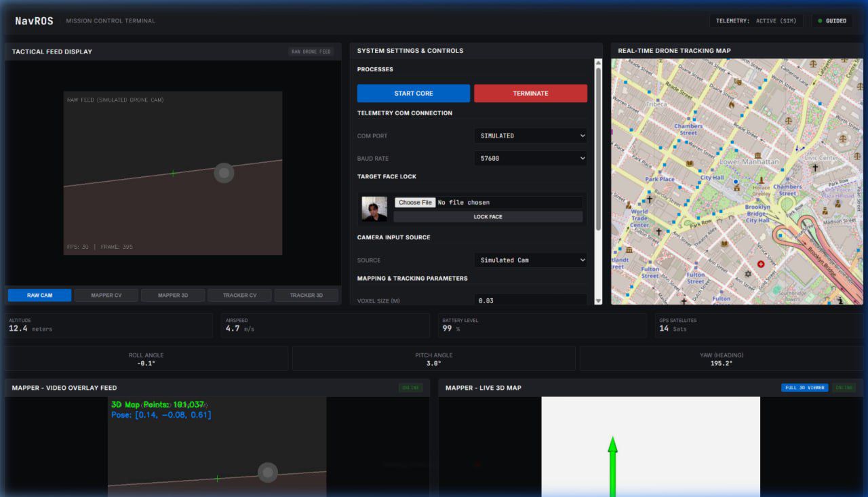
Task: Click the altitude value 12.4 meters
Action: (31, 329)
